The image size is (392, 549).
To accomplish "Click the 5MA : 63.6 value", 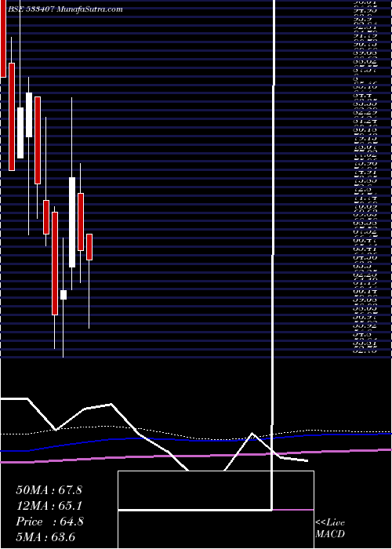I will pyautogui.click(x=45, y=537).
